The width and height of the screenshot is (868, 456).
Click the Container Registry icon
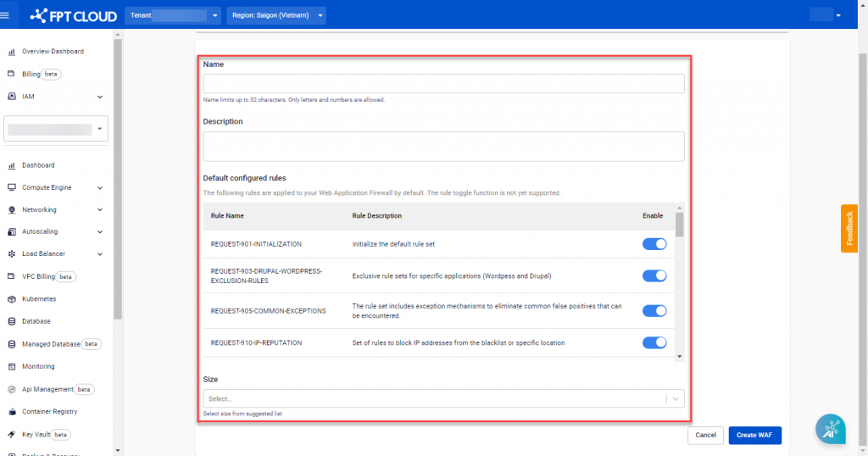click(12, 412)
